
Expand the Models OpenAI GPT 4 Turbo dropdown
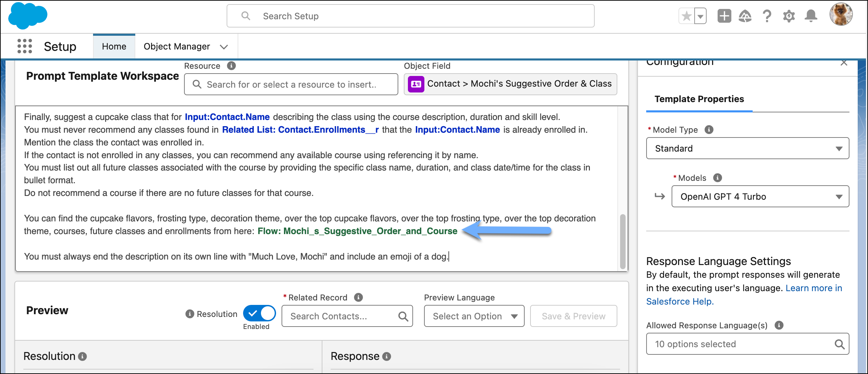click(839, 197)
